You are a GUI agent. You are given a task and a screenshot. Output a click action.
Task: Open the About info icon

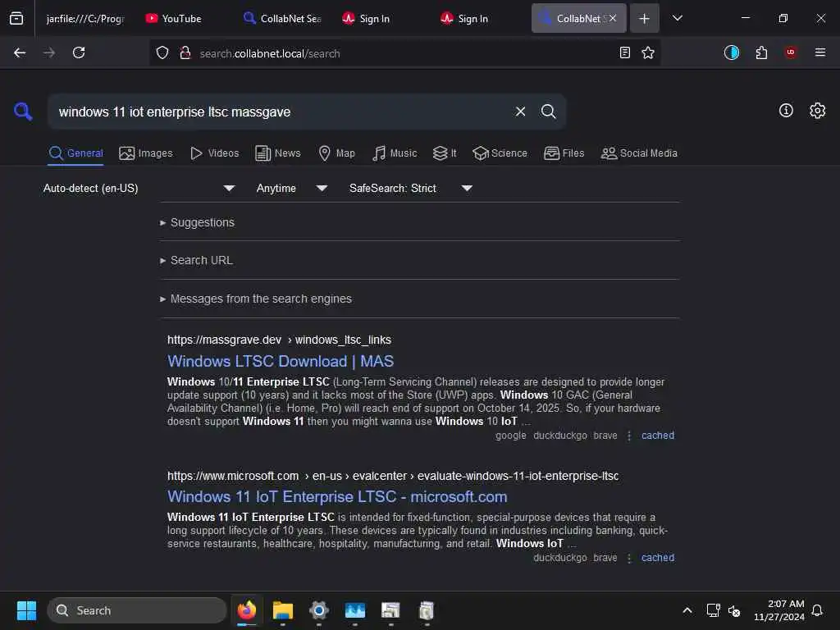(x=785, y=111)
